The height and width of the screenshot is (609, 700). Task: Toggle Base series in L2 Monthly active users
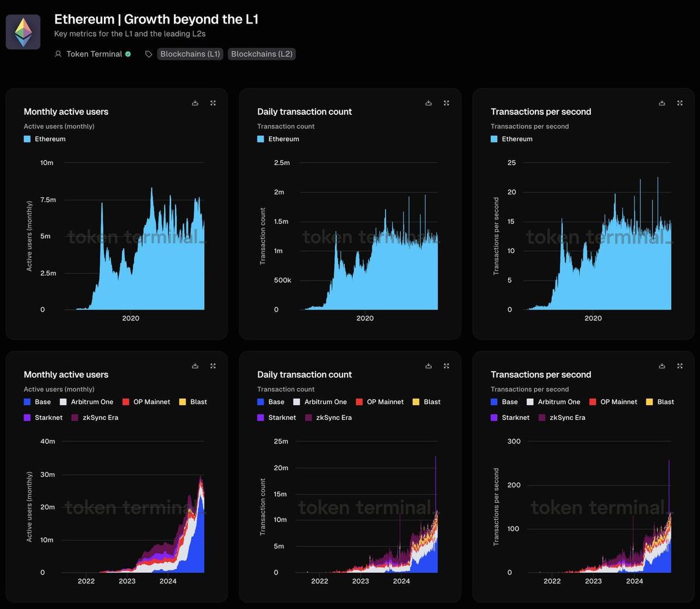coord(37,402)
